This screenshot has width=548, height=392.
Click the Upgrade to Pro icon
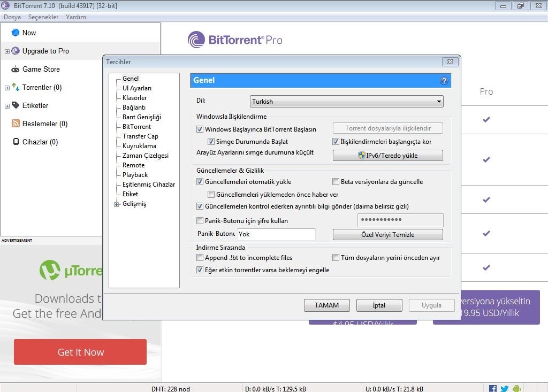click(16, 51)
